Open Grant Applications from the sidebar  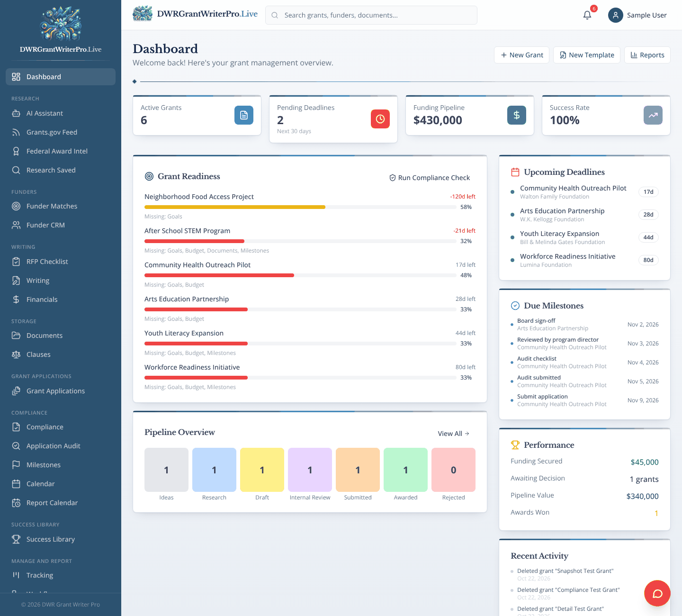pyautogui.click(x=61, y=391)
